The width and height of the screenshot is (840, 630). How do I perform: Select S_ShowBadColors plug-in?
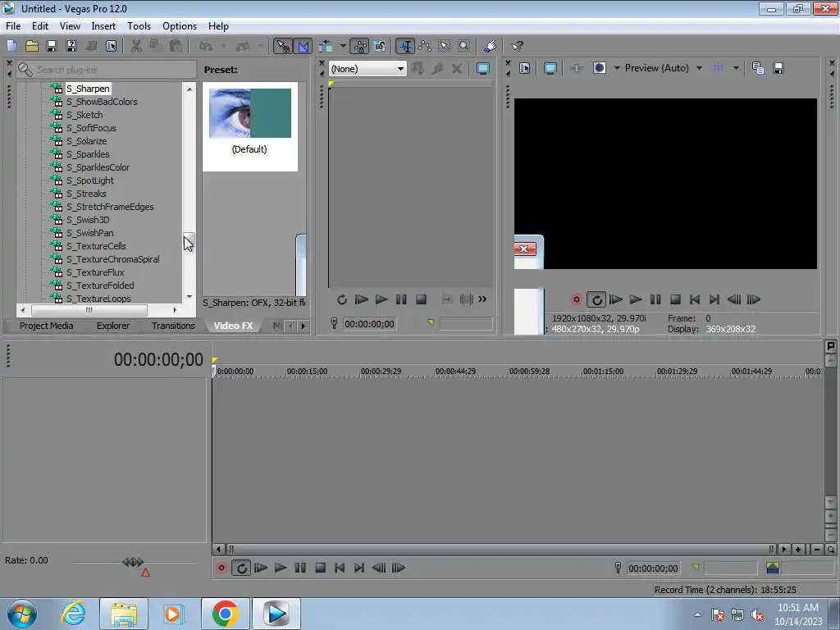pos(102,102)
